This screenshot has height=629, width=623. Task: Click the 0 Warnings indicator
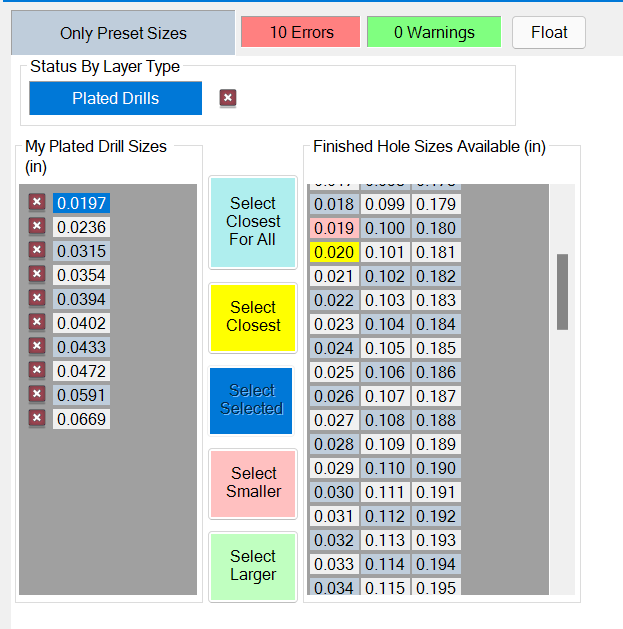click(434, 32)
